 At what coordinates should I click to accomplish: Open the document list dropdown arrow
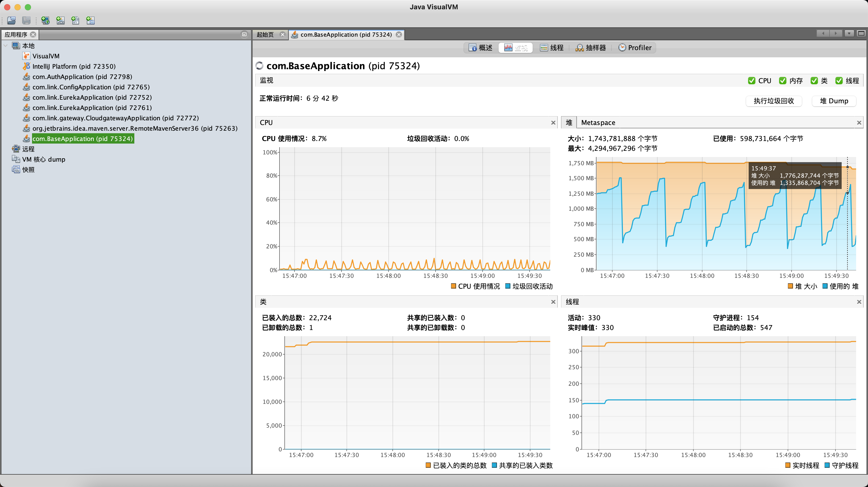[x=849, y=33]
